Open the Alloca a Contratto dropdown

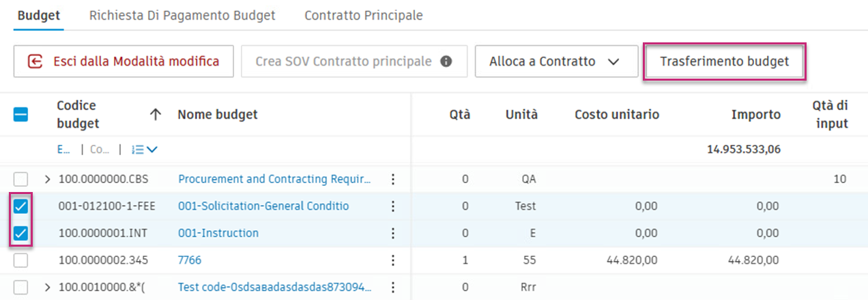click(x=556, y=62)
